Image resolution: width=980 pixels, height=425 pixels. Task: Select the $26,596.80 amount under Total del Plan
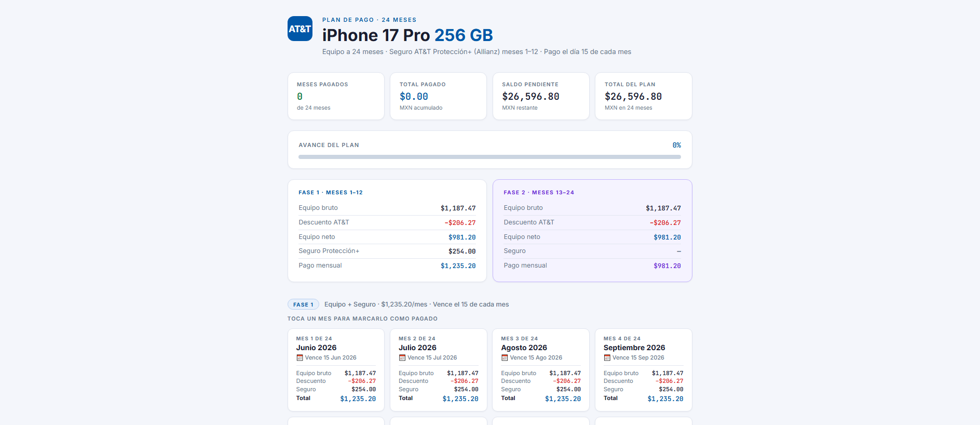(x=633, y=97)
